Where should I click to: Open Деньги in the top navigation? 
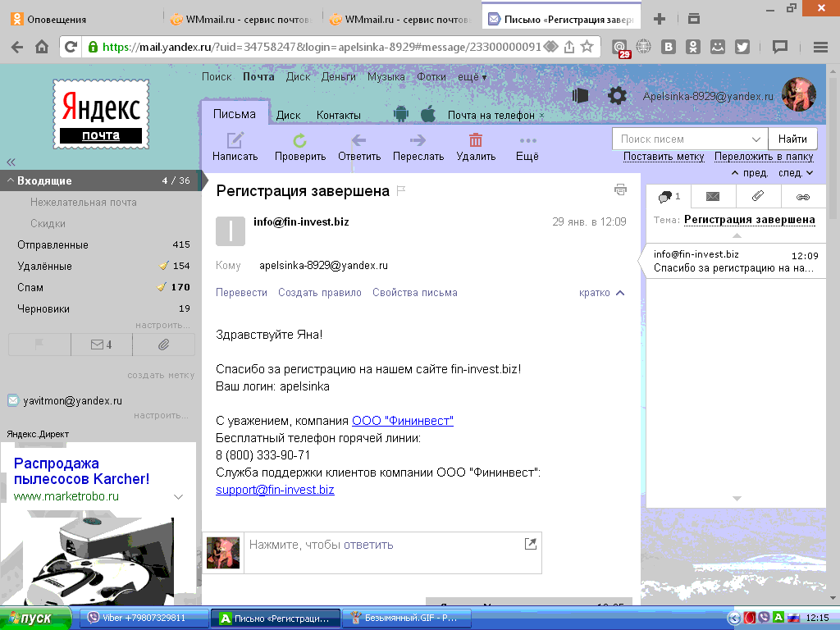339,76
